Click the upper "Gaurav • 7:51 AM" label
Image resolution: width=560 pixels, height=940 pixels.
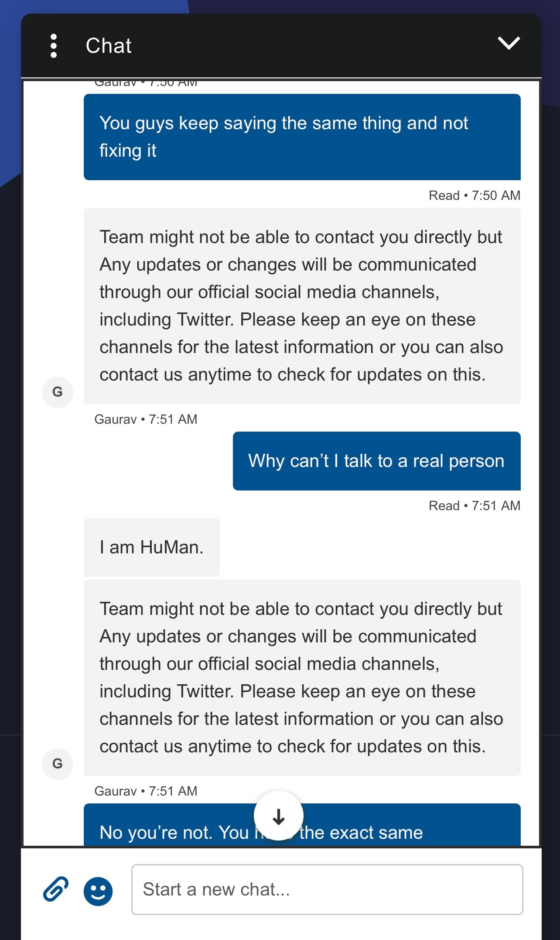[146, 419]
